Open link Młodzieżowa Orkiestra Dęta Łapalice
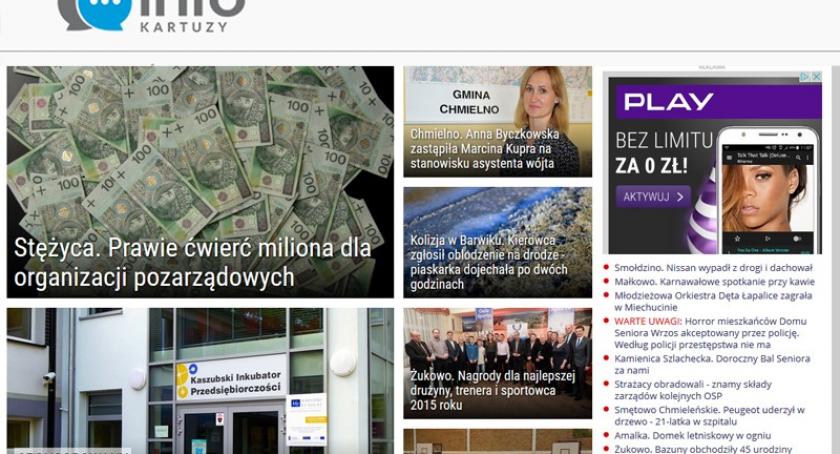 713,301
